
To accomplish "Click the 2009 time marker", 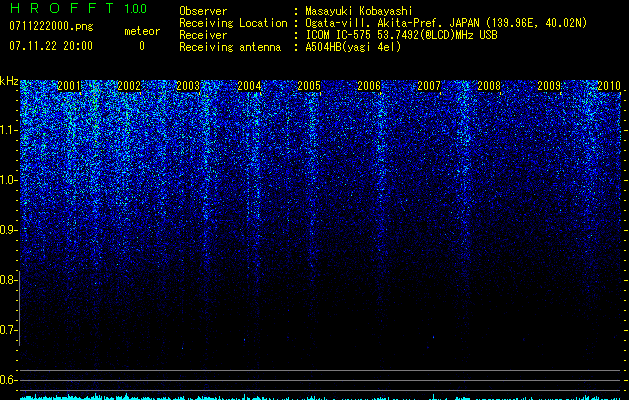I will pyautogui.click(x=549, y=86).
